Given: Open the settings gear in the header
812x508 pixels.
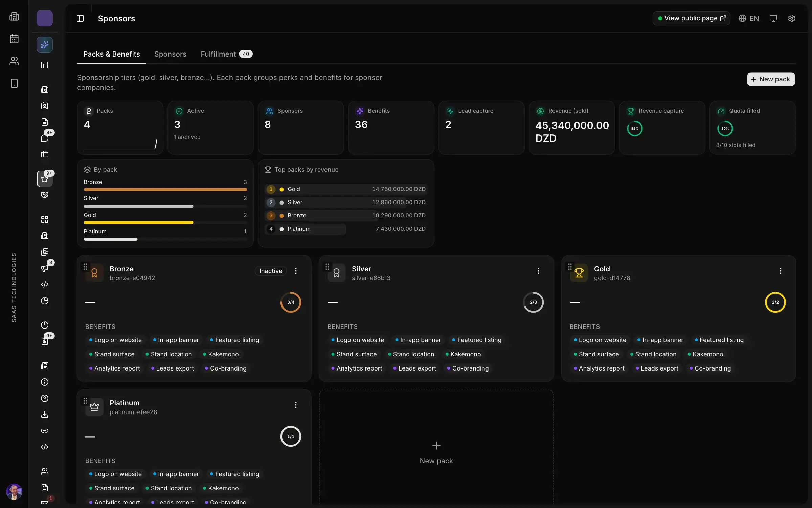Looking at the screenshot, I should point(791,18).
